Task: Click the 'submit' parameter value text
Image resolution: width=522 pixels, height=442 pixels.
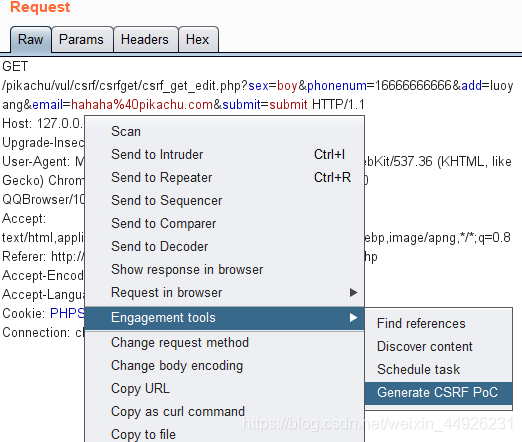Action: tap(288, 105)
